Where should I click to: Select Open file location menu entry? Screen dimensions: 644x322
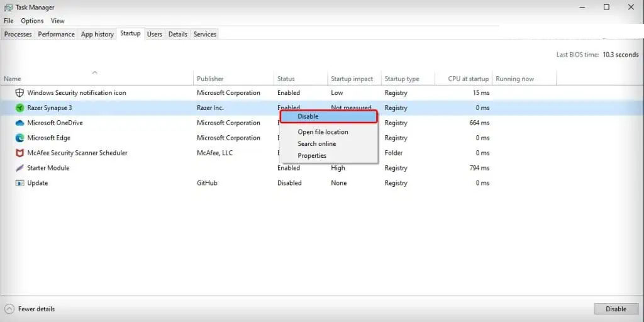tap(323, 132)
